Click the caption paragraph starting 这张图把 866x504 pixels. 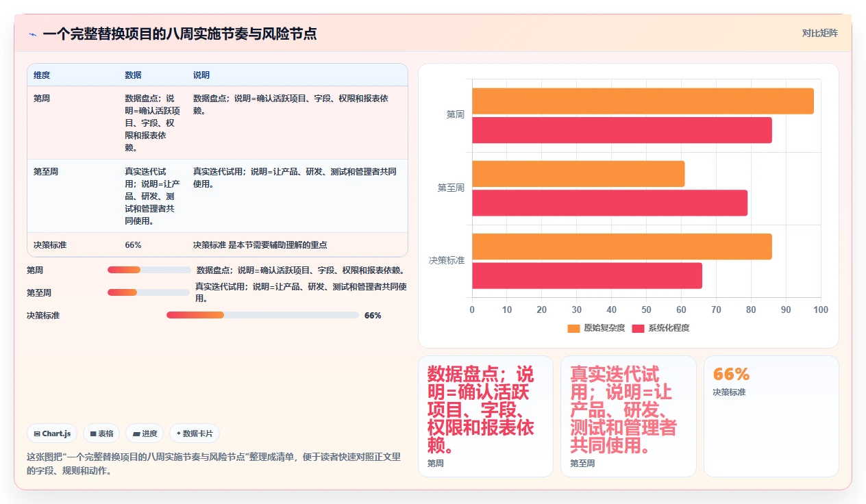214,464
